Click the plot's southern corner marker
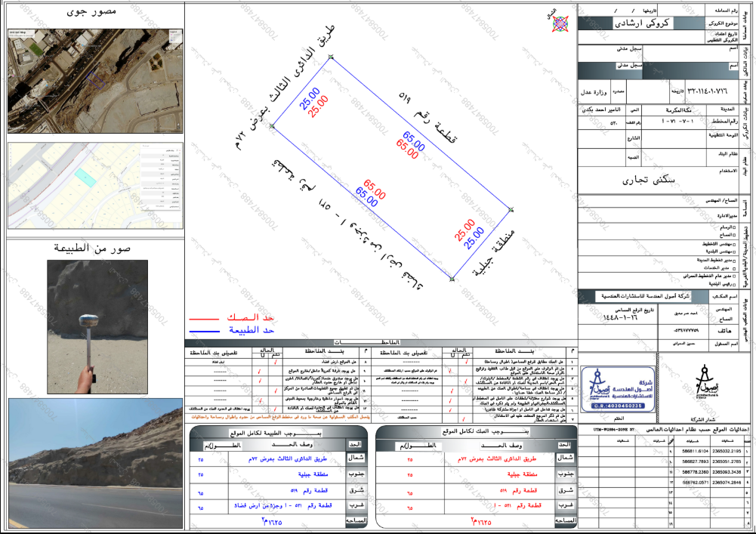 [x=452, y=279]
